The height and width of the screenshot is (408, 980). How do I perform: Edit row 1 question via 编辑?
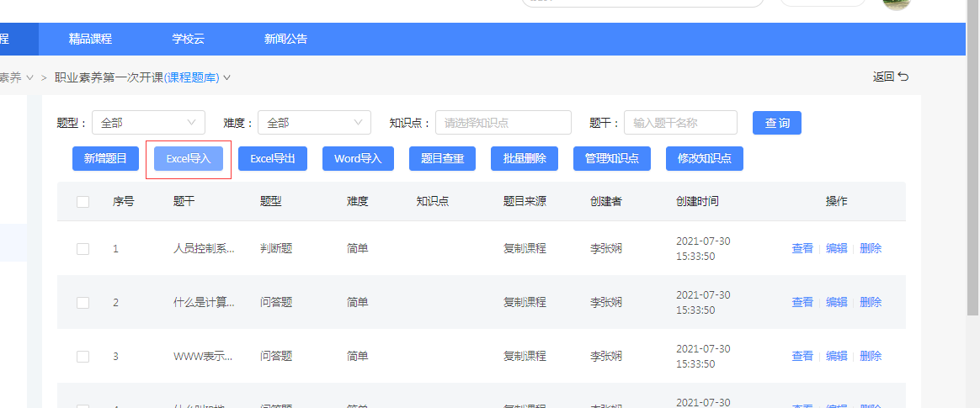[836, 249]
